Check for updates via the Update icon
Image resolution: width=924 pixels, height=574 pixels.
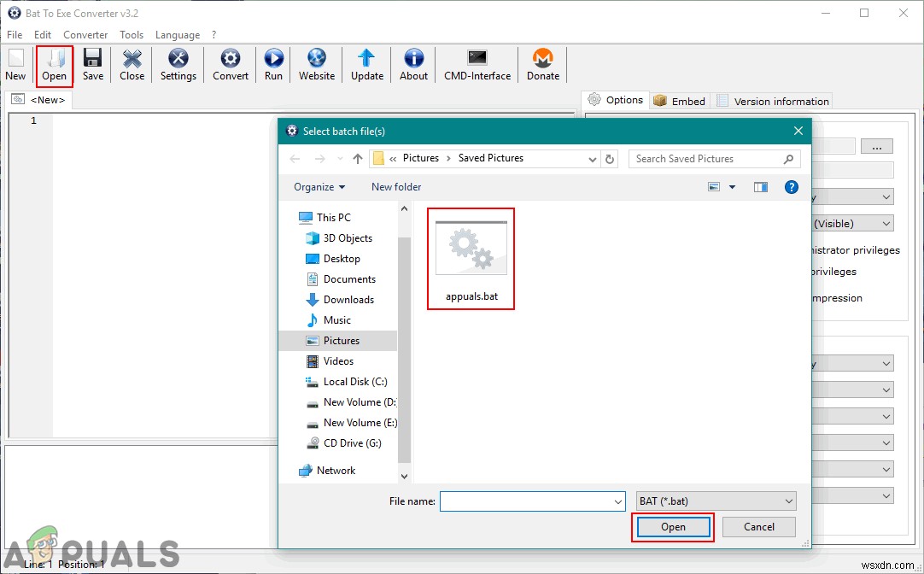click(366, 64)
